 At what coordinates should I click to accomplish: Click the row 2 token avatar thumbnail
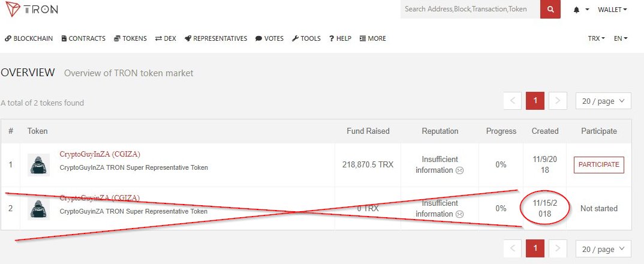click(x=38, y=208)
